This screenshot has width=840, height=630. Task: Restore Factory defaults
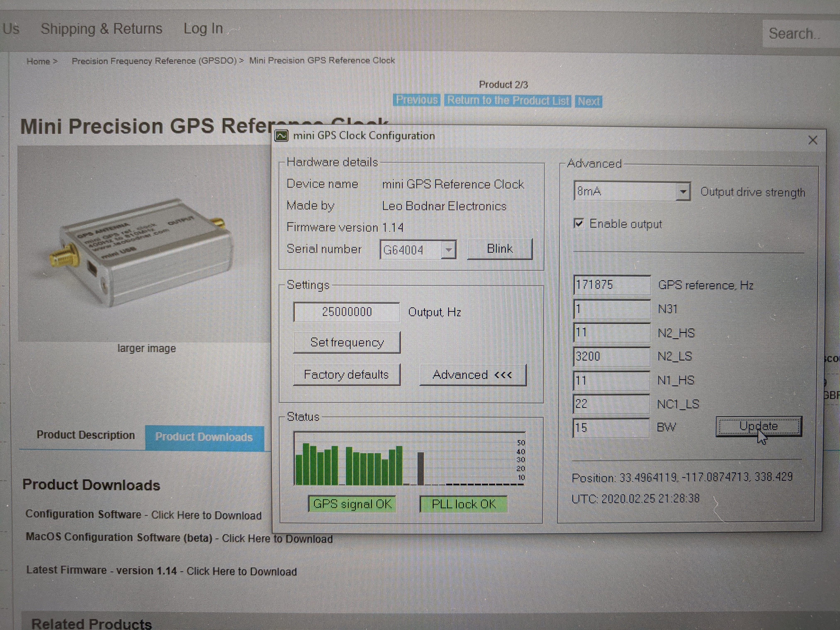tap(346, 375)
